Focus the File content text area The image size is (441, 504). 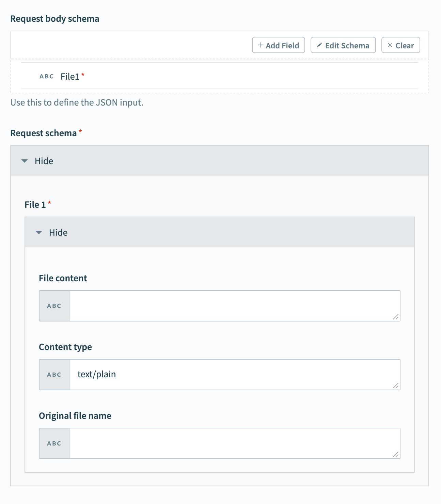pyautogui.click(x=234, y=306)
